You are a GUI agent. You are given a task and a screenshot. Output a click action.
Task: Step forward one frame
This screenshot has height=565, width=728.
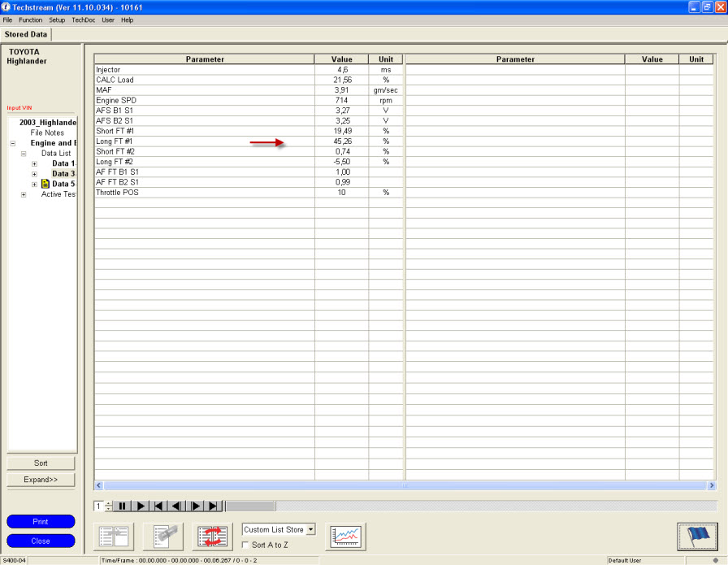196,506
